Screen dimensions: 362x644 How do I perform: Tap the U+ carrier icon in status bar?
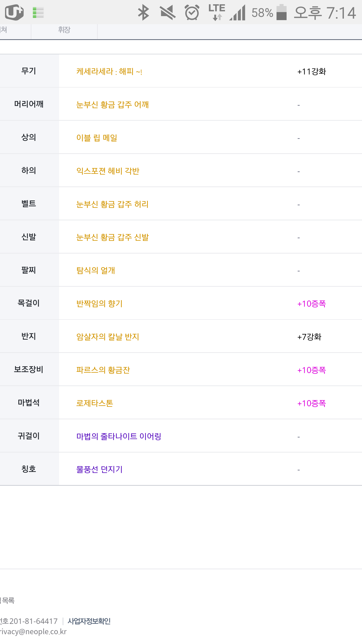(14, 12)
